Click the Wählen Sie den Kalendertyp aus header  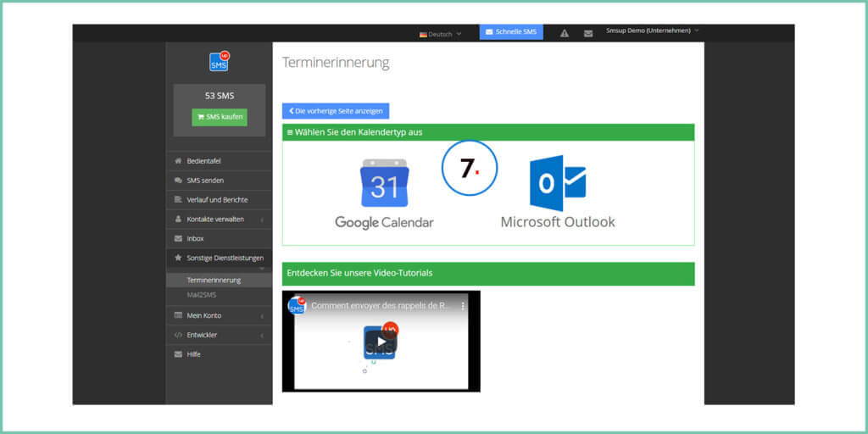tap(488, 132)
